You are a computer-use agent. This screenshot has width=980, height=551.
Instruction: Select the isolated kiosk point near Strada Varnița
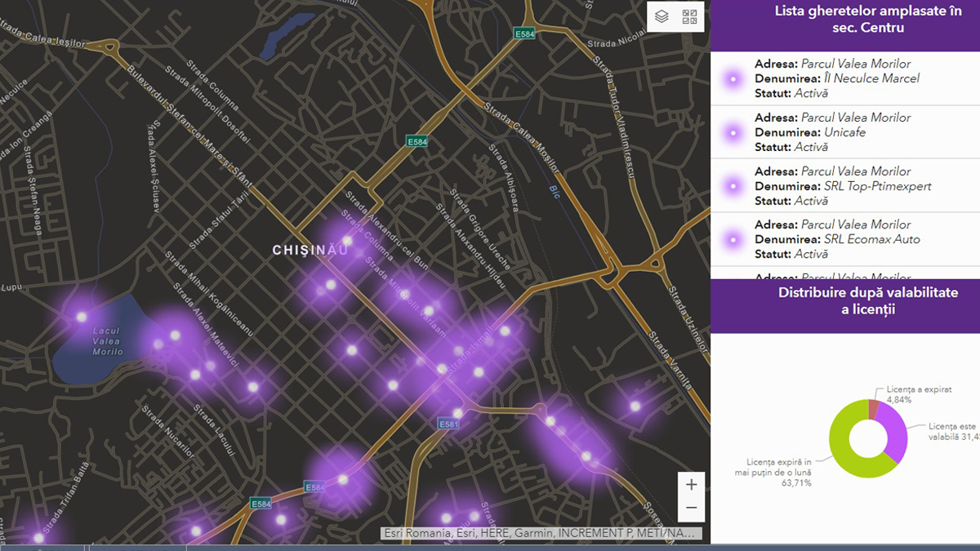click(635, 406)
